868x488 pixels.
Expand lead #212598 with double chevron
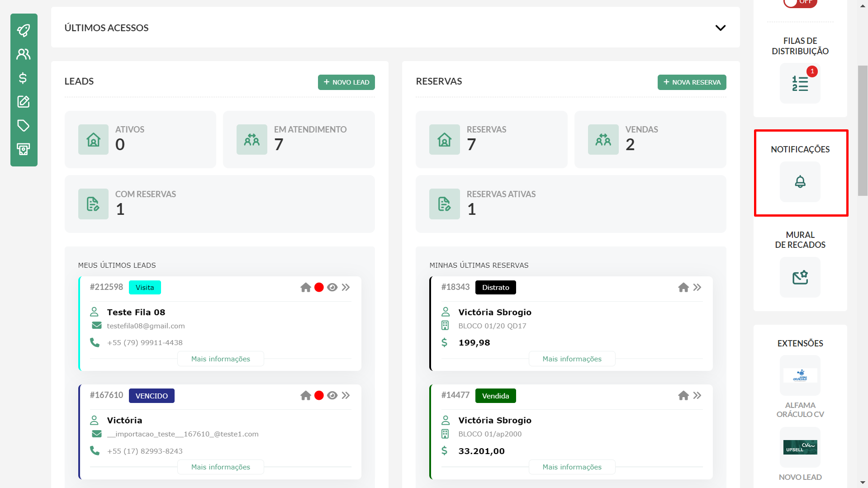click(x=346, y=288)
